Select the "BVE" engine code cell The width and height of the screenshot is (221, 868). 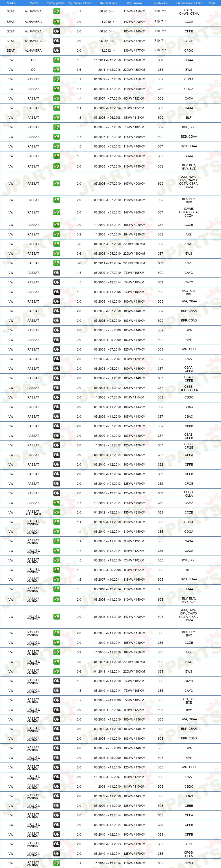pyautogui.click(x=189, y=710)
